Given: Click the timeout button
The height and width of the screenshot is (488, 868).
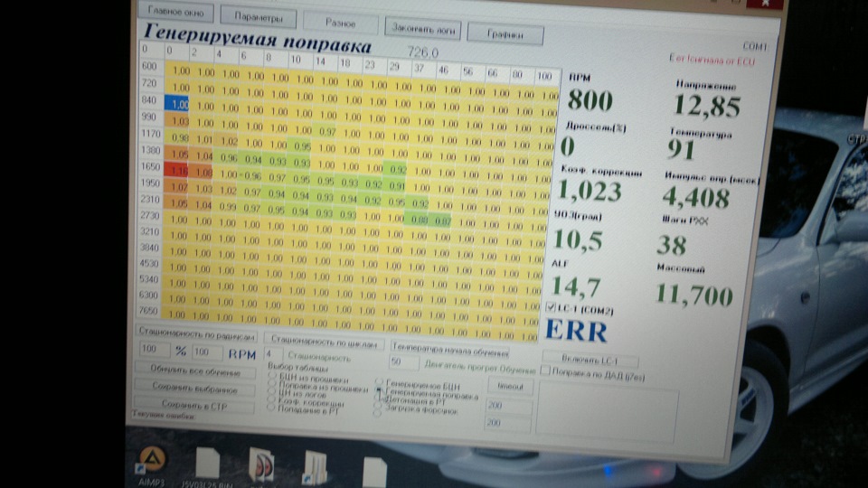Looking at the screenshot, I should [510, 386].
